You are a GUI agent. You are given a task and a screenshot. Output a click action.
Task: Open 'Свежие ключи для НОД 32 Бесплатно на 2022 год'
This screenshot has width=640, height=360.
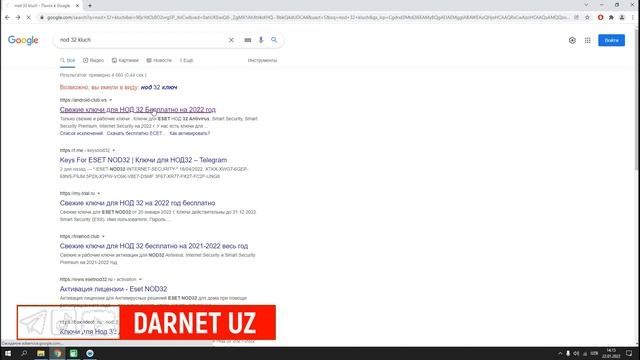(138, 110)
